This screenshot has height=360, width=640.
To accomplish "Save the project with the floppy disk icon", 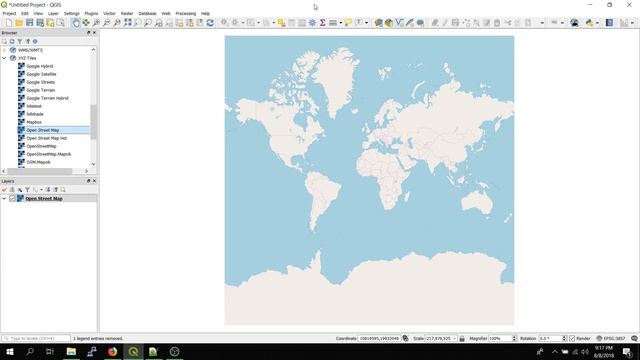I will click(x=29, y=23).
